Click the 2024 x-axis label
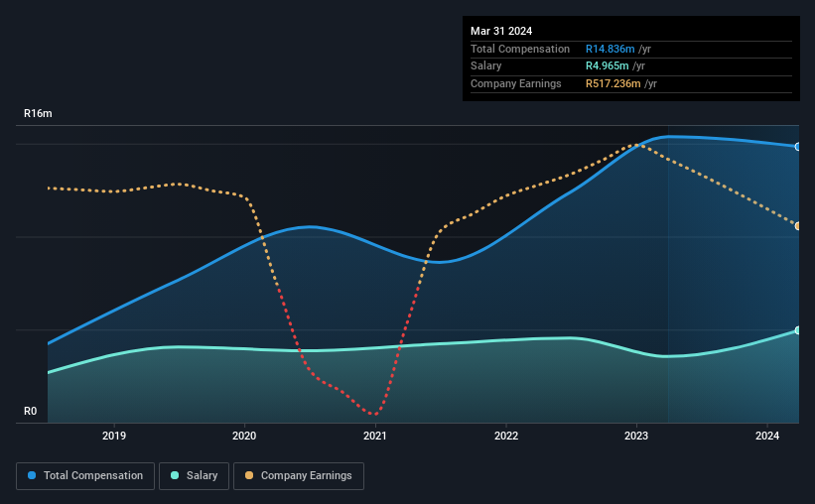Viewport: 815px width, 504px height. [x=767, y=436]
